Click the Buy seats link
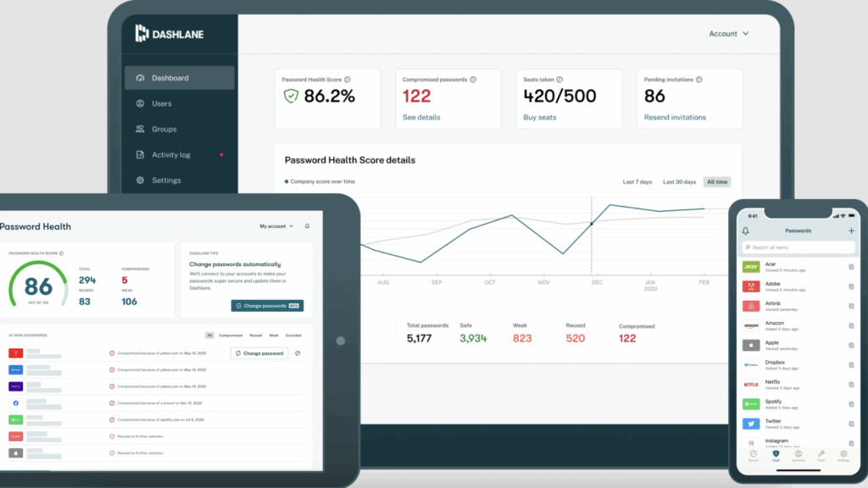The image size is (868, 488). coord(540,117)
